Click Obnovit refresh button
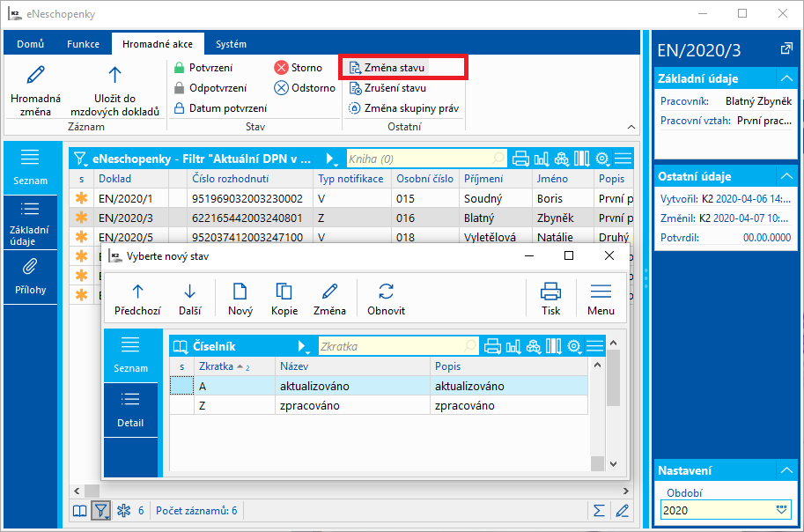The height and width of the screenshot is (532, 804). [386, 299]
